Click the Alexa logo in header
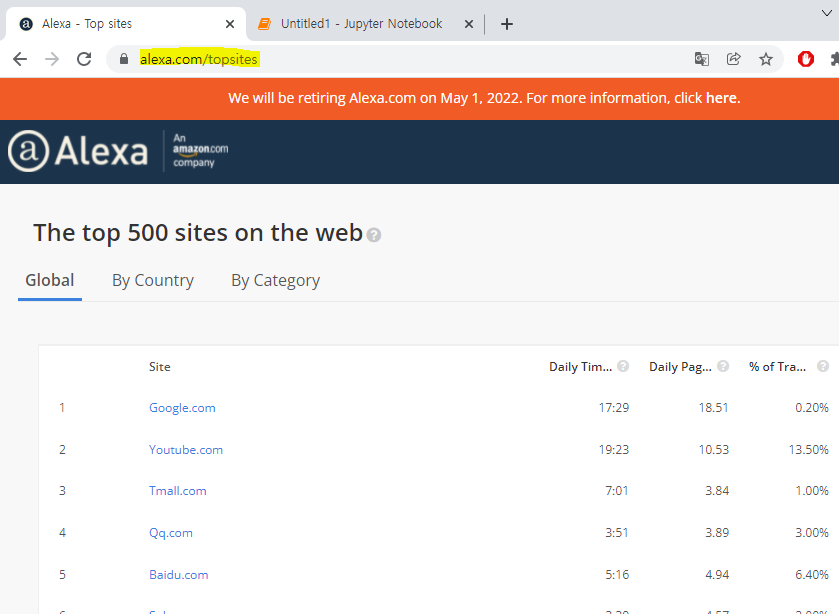 click(78, 151)
